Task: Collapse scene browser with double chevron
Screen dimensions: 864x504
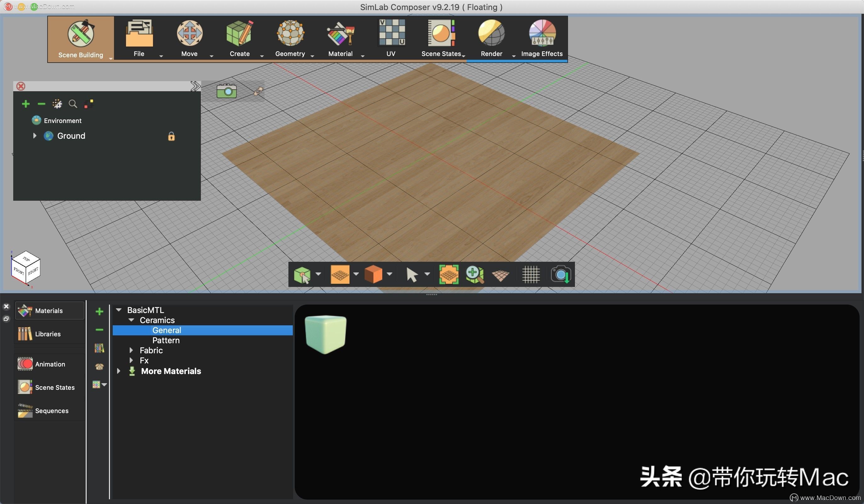Action: click(x=196, y=86)
